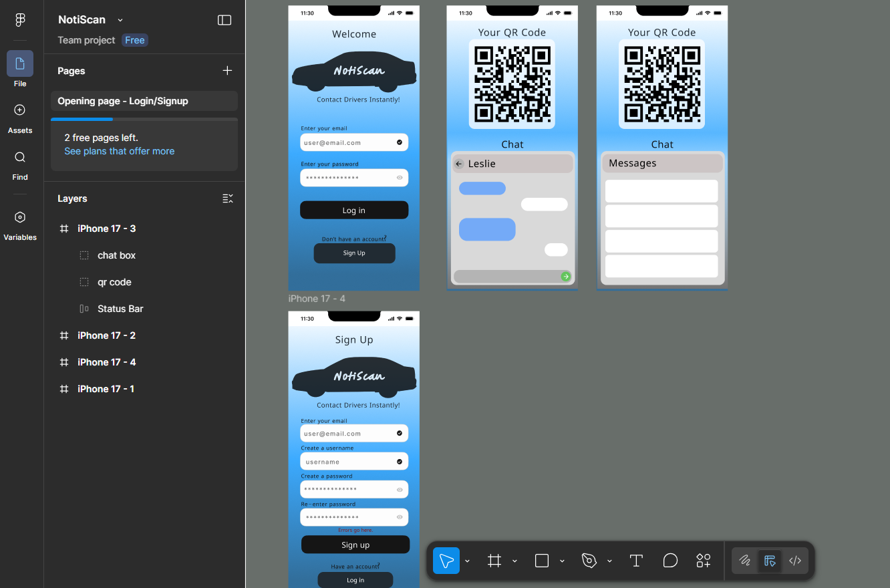Click Sign Up button on Welcome screen
Viewport: 890px width, 588px height.
(354, 253)
